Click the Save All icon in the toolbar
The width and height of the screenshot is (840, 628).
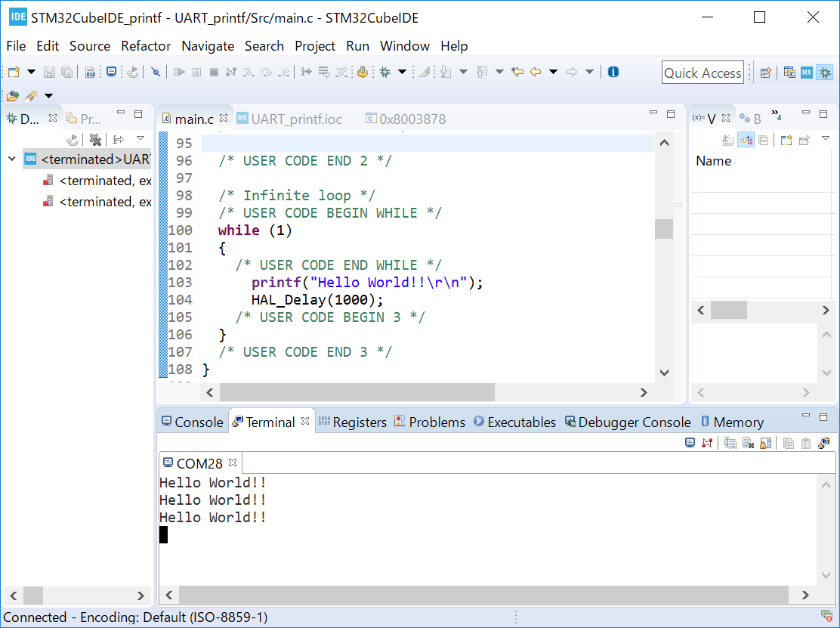pos(67,72)
